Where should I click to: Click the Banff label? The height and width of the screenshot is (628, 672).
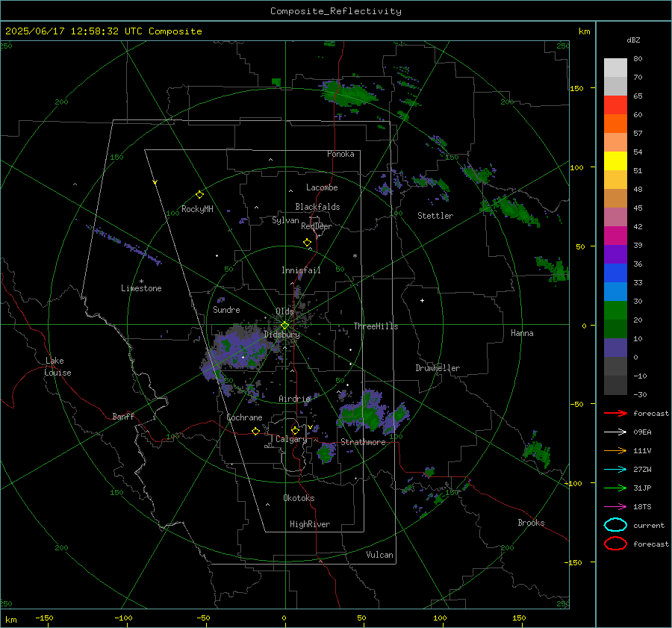point(123,416)
